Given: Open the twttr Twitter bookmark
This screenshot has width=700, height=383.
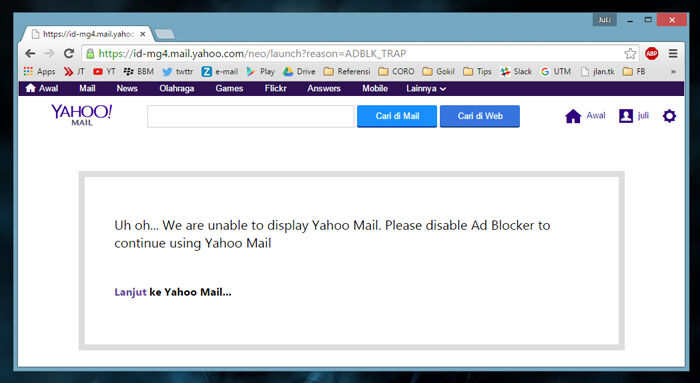Looking at the screenshot, I should click(178, 71).
